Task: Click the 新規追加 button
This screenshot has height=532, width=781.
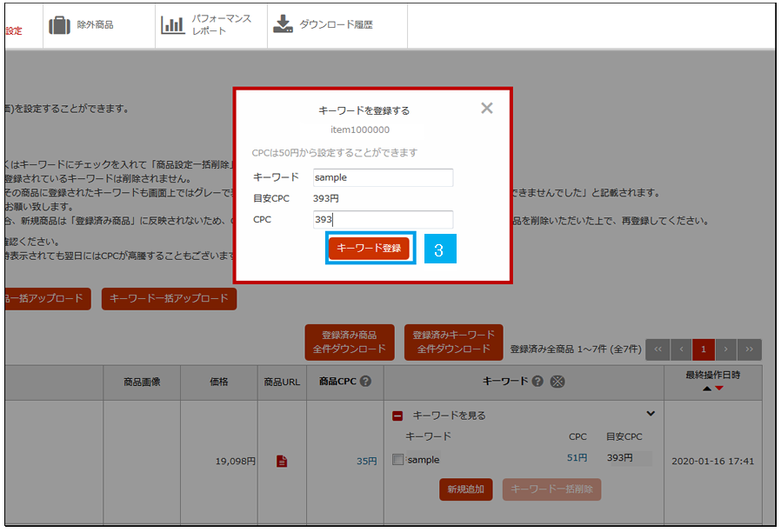Action: [x=466, y=489]
